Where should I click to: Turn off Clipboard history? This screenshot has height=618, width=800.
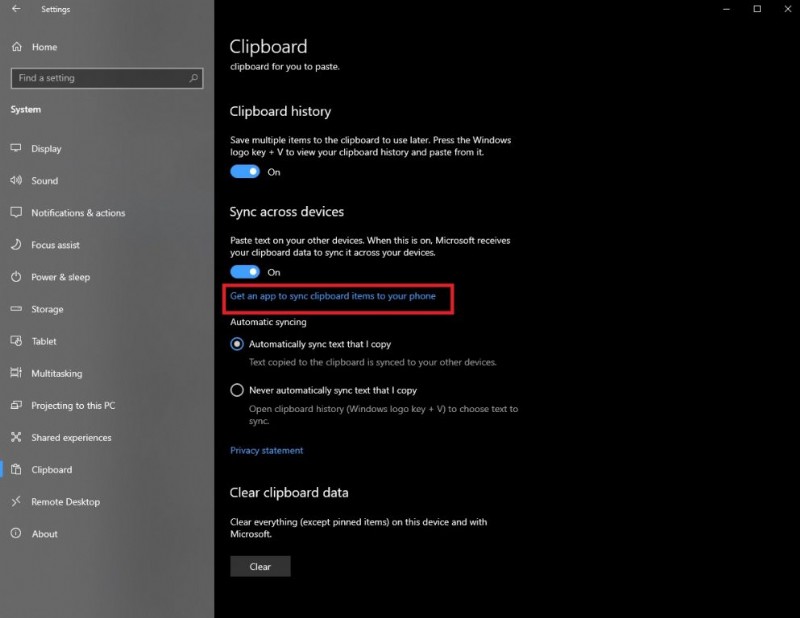[245, 172]
